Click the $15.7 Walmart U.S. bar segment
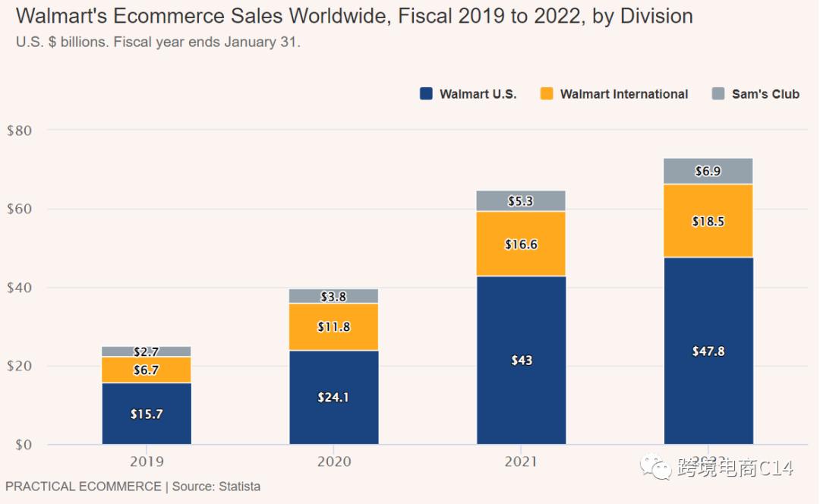Viewport: 820px width, 504px height. click(147, 414)
